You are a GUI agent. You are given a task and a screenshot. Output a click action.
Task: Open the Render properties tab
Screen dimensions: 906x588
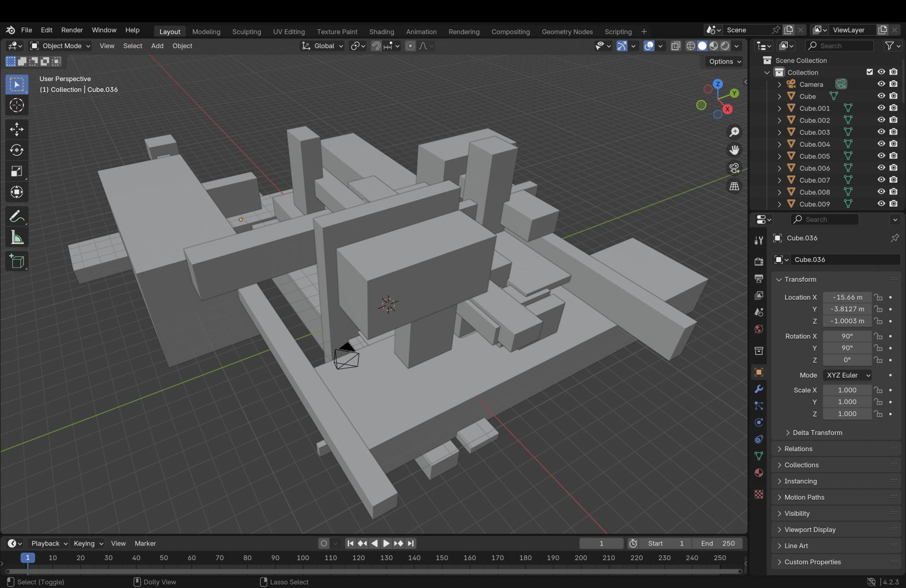(x=759, y=261)
